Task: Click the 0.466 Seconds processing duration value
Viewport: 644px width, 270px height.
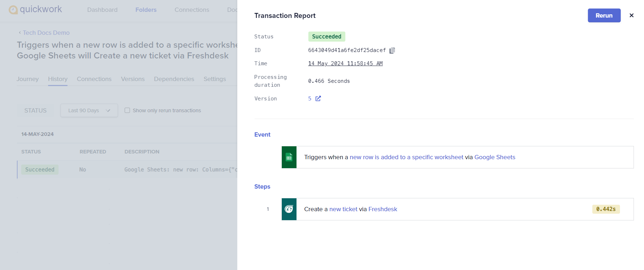Action: click(329, 81)
